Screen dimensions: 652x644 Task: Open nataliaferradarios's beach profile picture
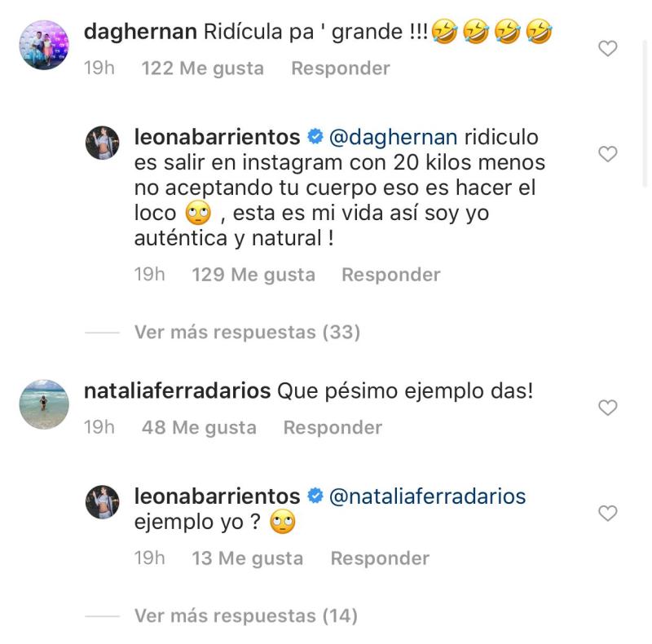[x=44, y=404]
